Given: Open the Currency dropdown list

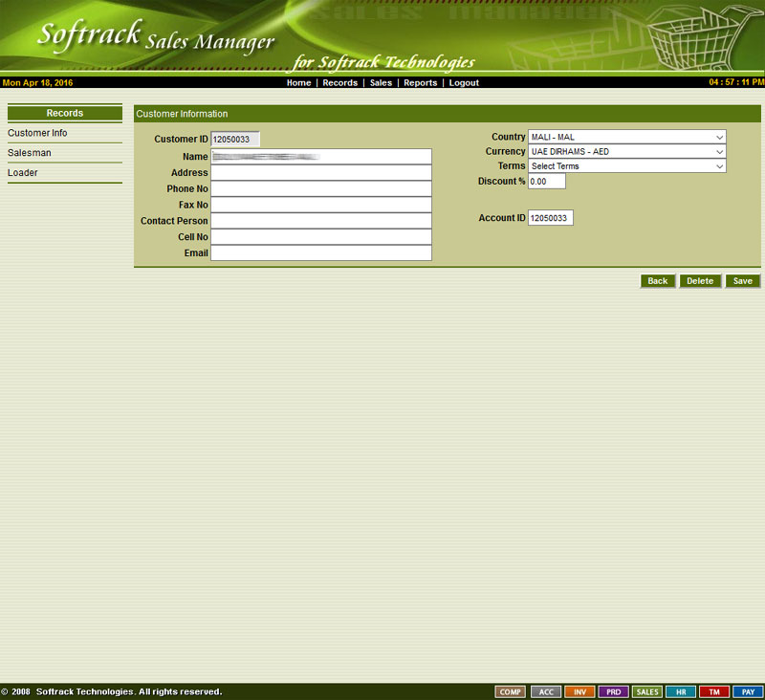Looking at the screenshot, I should point(627,151).
